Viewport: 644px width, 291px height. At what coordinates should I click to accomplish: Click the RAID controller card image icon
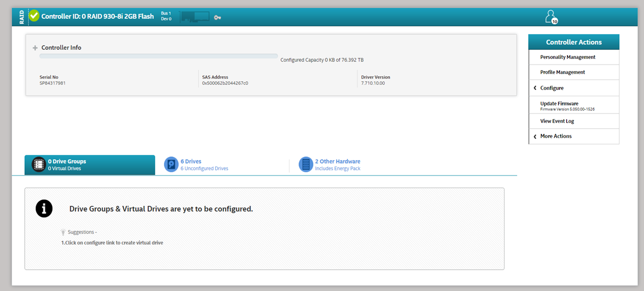(x=195, y=17)
